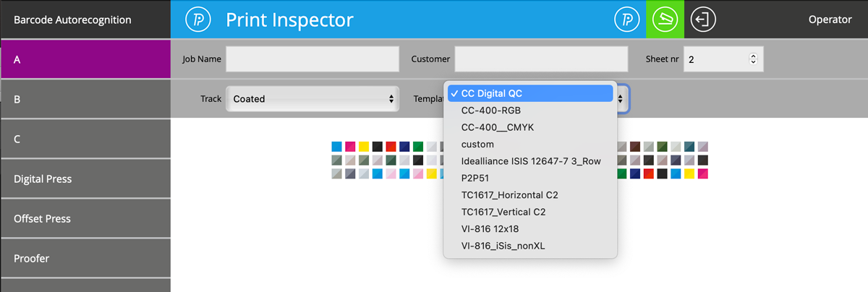The image size is (868, 292).
Task: Click the cyan swatch at top-left of color chart
Action: coord(337,147)
